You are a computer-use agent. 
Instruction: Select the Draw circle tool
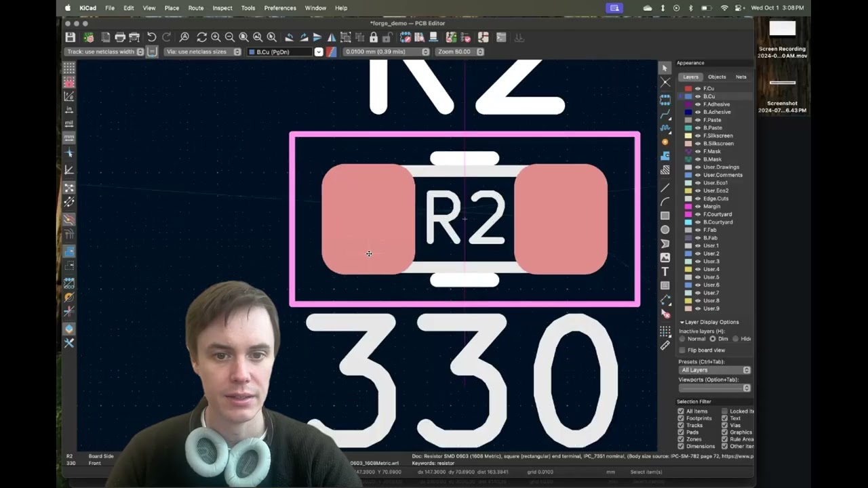pyautogui.click(x=665, y=230)
